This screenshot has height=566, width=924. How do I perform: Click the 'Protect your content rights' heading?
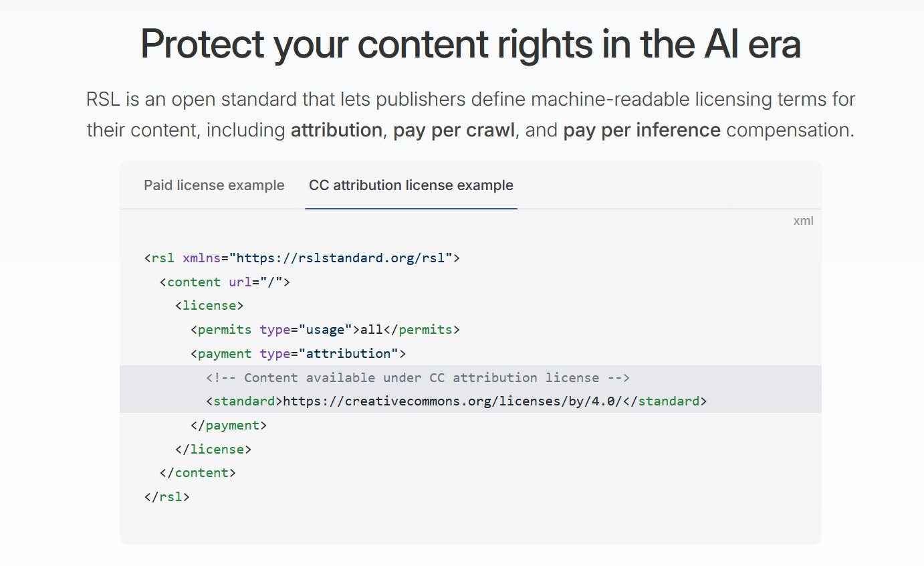pyautogui.click(x=470, y=44)
